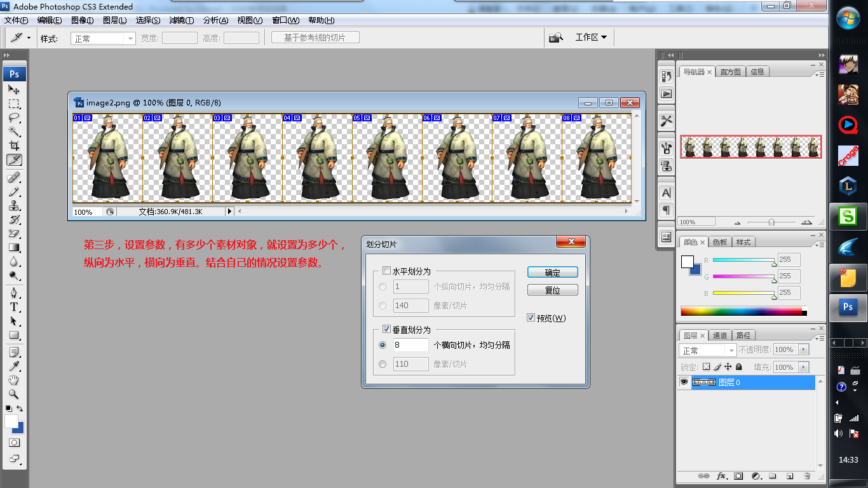Select the 个横向切片 均匀分隔 radio button
Image resolution: width=868 pixels, height=488 pixels.
point(383,345)
